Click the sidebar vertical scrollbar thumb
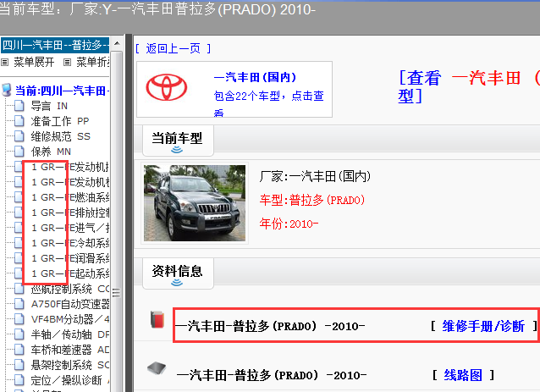This screenshot has width=540, height=392. pyautogui.click(x=117, y=222)
